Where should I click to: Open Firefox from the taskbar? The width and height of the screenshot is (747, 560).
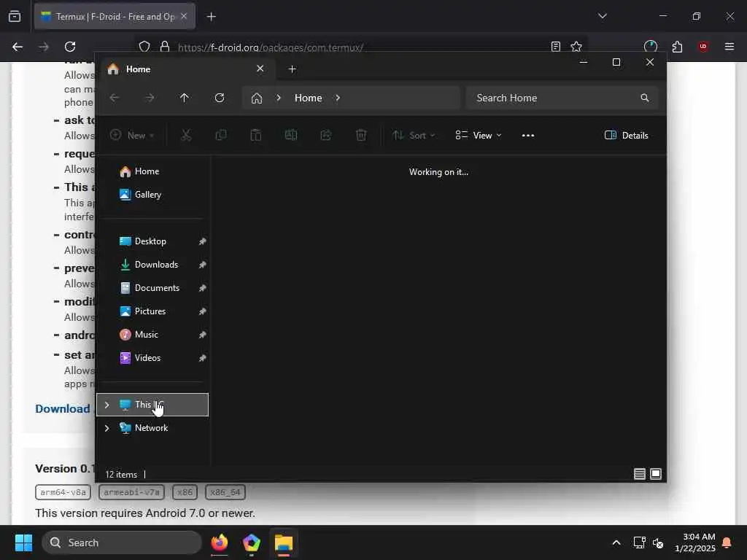point(220,542)
